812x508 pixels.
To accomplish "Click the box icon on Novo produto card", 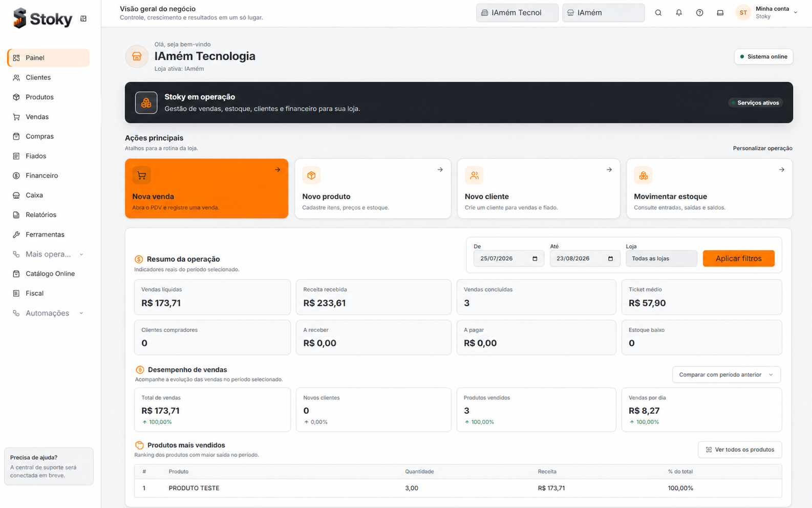I will [311, 176].
